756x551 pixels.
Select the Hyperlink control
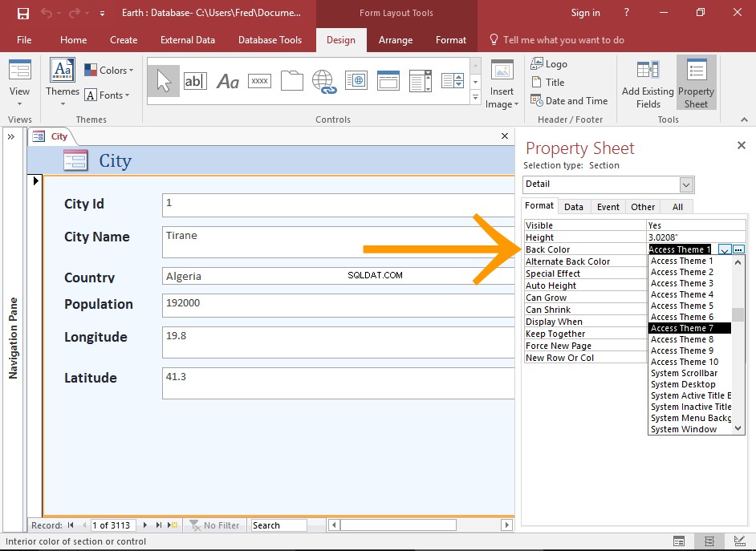pos(323,81)
